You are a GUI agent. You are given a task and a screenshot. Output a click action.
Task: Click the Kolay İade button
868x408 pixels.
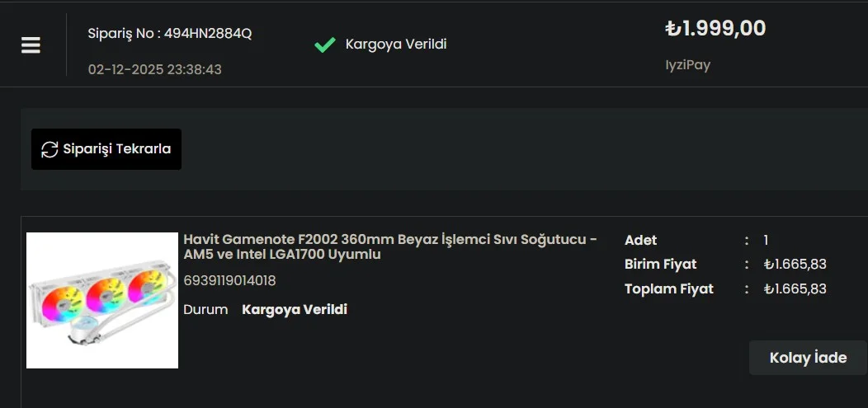[x=808, y=358]
